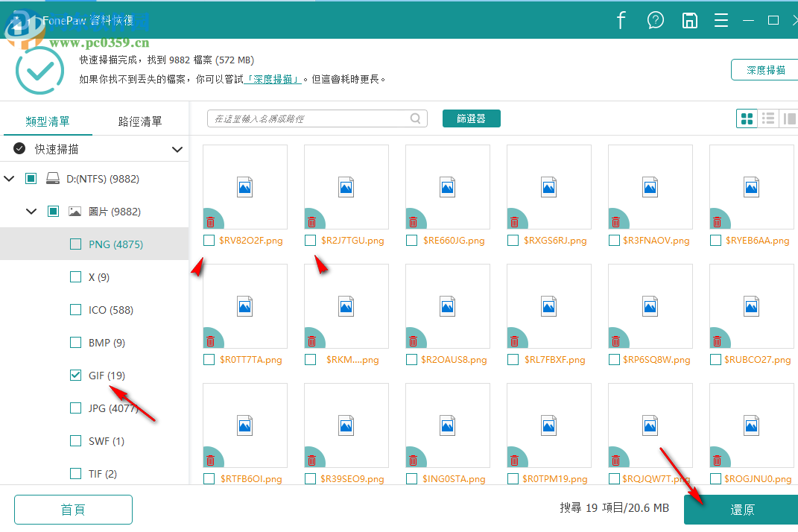Click the save scan session disk icon
798x532 pixels.
tap(689, 20)
